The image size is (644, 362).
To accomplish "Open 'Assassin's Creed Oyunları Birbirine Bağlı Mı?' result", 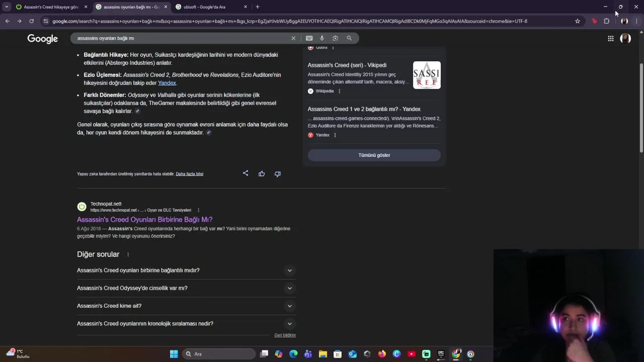I will (144, 220).
